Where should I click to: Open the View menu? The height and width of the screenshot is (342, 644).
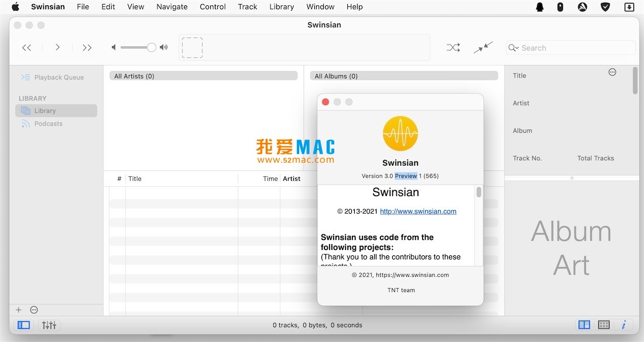pyautogui.click(x=136, y=6)
